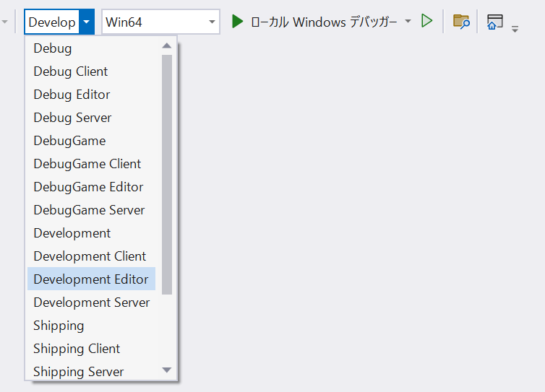Start the local Windows debugger with the green play icon

(x=237, y=22)
